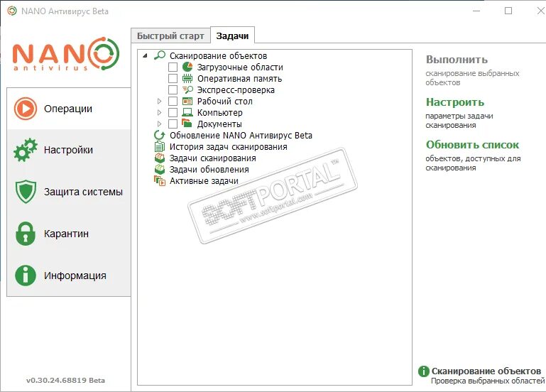Expand the Документы tree node
The image size is (546, 392).
click(x=159, y=124)
